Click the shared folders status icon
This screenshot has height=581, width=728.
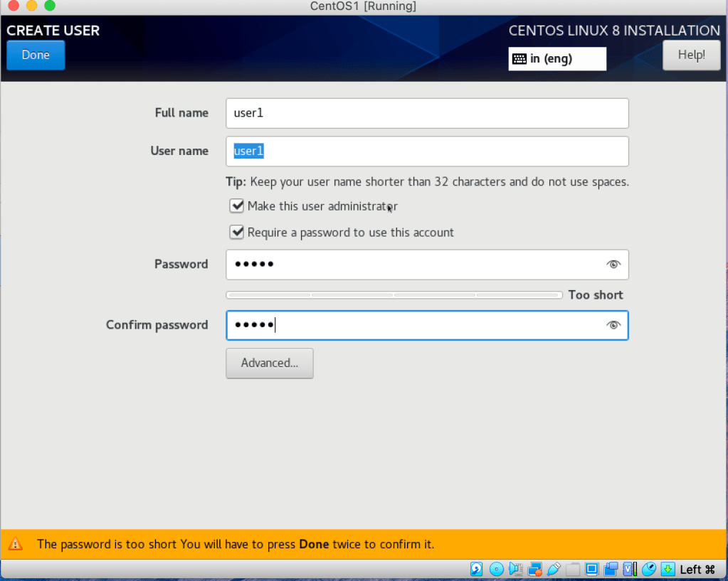point(573,569)
